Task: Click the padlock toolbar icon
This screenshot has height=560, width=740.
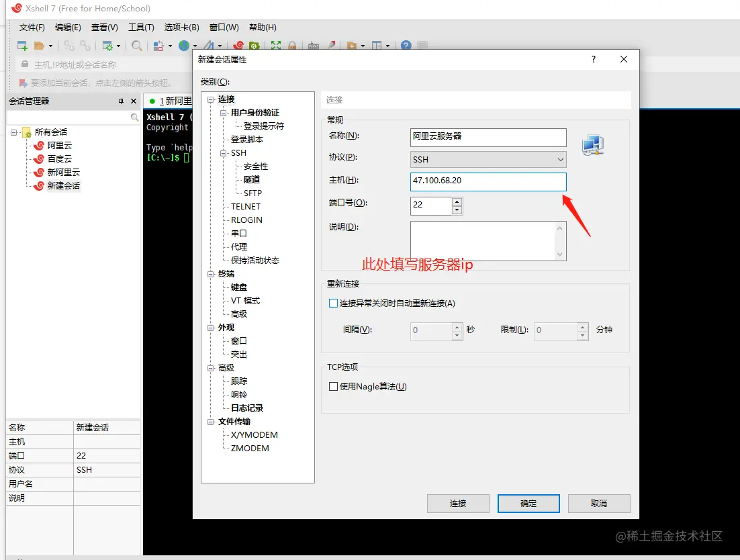Action: pyautogui.click(x=292, y=46)
